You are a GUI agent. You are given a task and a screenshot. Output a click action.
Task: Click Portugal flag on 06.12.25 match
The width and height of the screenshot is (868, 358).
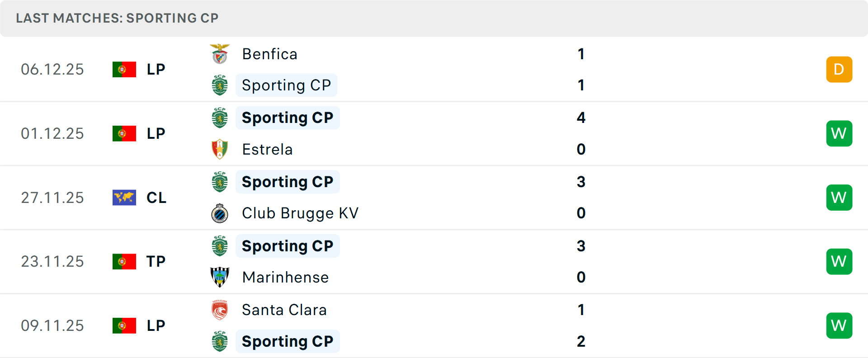[124, 70]
